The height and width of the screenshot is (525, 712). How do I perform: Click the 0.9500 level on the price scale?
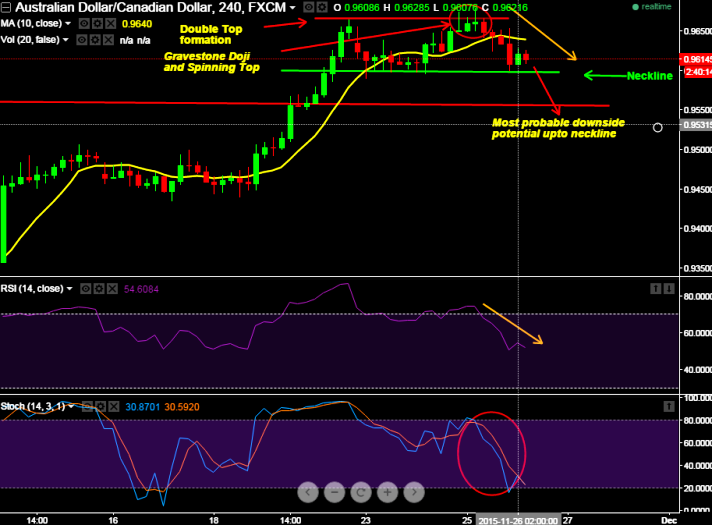(x=698, y=150)
